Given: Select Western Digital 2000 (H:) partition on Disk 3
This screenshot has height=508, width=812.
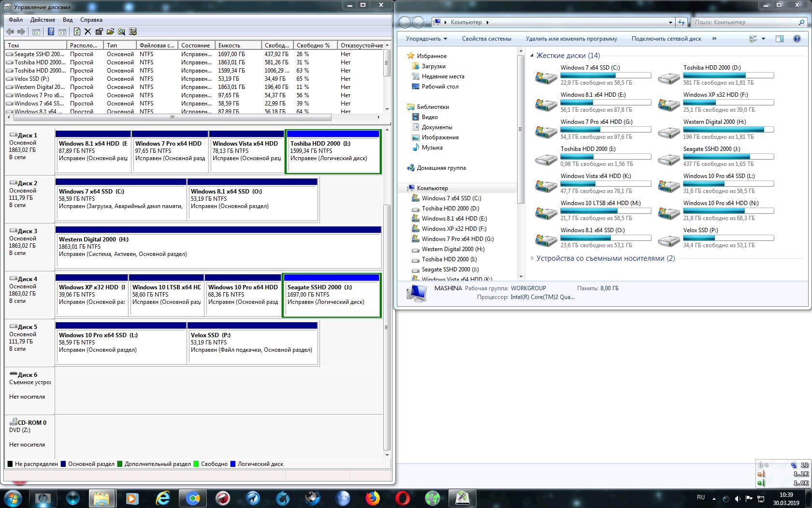Looking at the screenshot, I should [218, 247].
